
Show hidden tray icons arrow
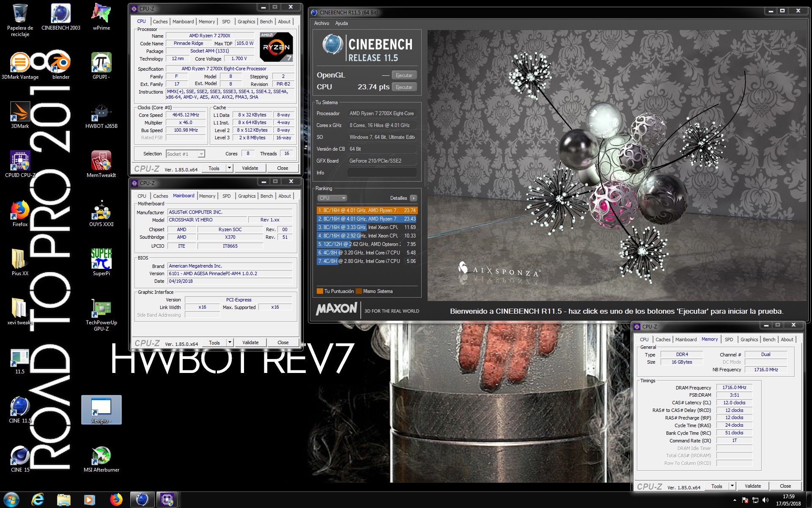[735, 500]
